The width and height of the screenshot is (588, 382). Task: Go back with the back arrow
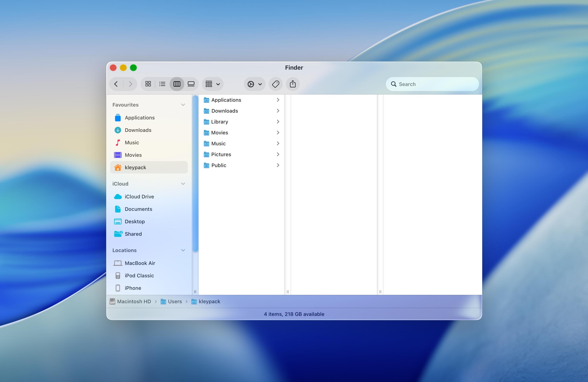pos(116,84)
